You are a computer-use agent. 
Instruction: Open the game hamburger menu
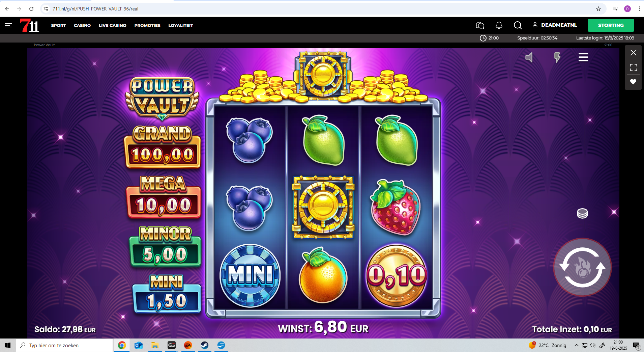pyautogui.click(x=583, y=57)
